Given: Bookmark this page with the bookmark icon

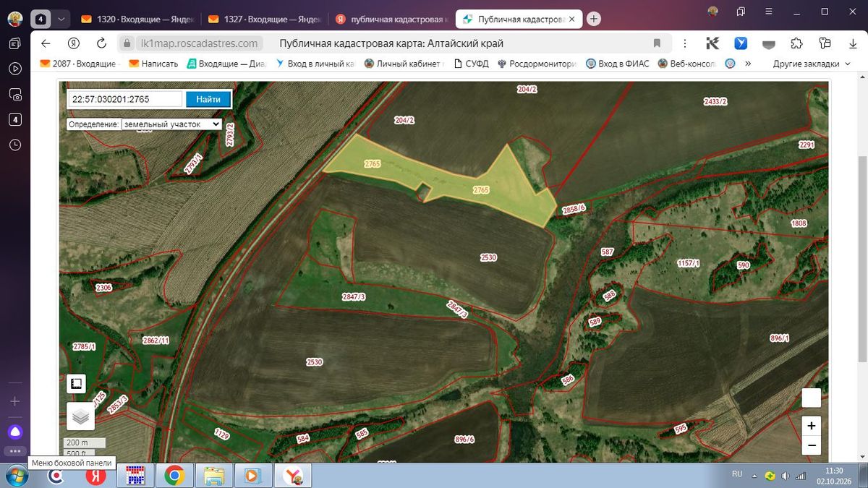Looking at the screenshot, I should 657,43.
